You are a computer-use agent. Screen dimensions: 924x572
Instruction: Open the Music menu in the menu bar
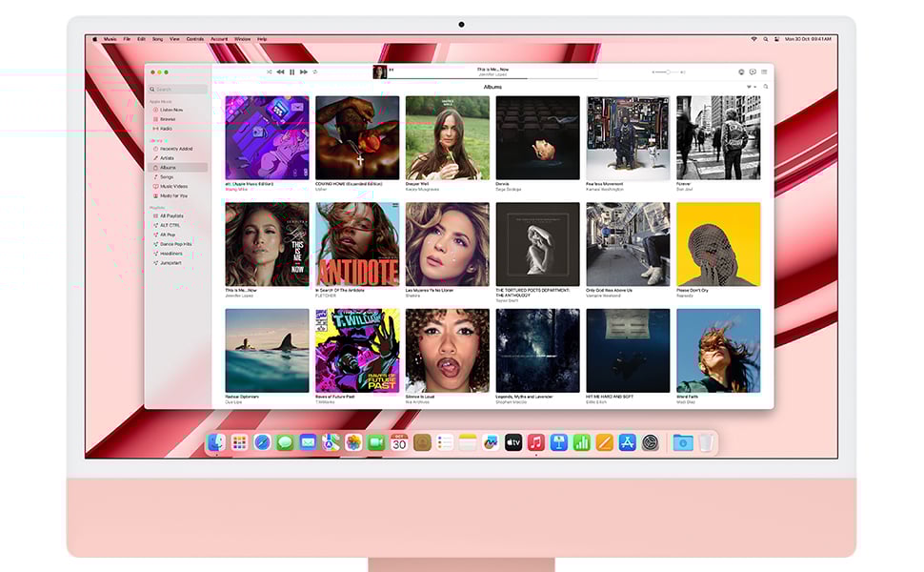[110, 39]
